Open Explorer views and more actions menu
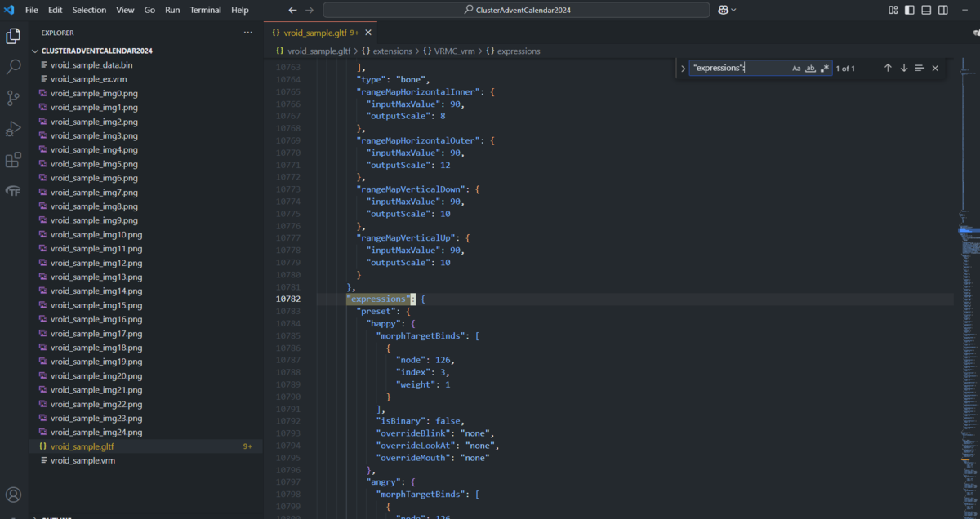980x519 pixels. 248,33
